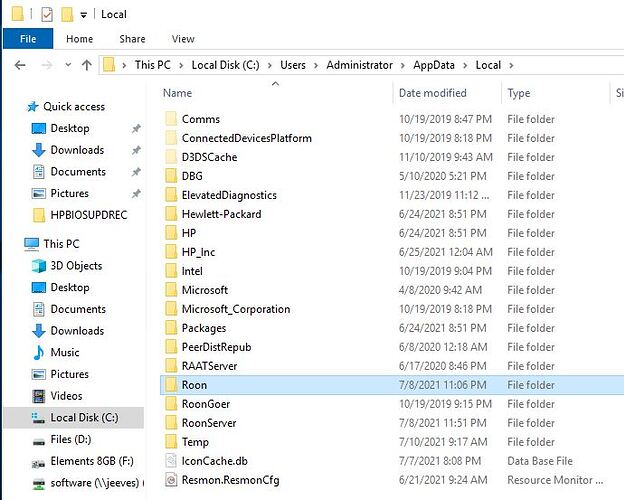Click the Roon folder icon
Screen dimensions: 624x500
click(171, 385)
